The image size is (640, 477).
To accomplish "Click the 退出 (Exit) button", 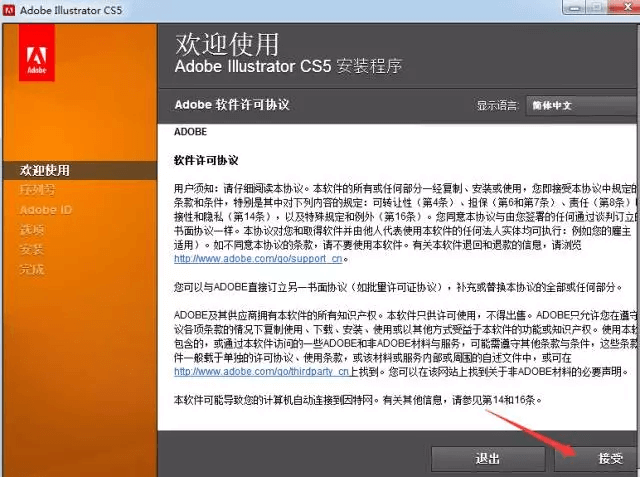I will point(488,459).
